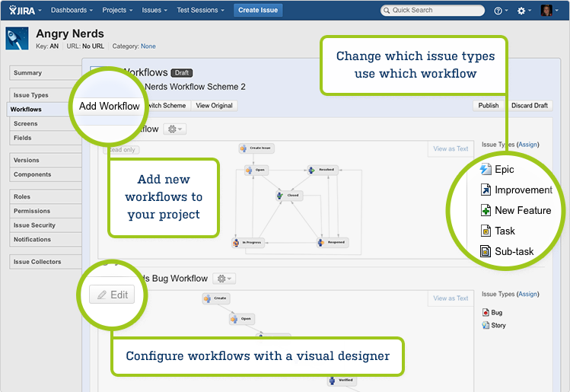Viewport: 570px width, 392px height.
Task: Click Assign link above Bug issue type
Action: 527,294
